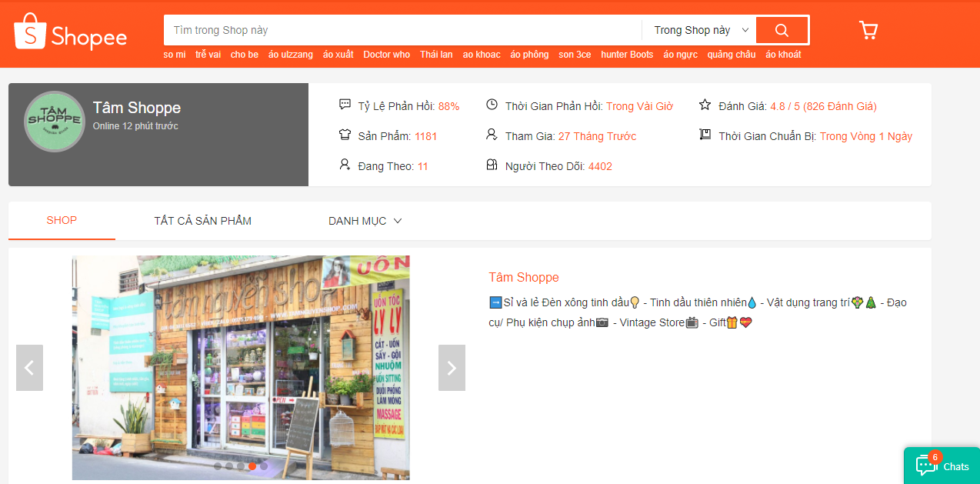Click the rating star icon
The height and width of the screenshot is (484, 980).
pyautogui.click(x=705, y=105)
